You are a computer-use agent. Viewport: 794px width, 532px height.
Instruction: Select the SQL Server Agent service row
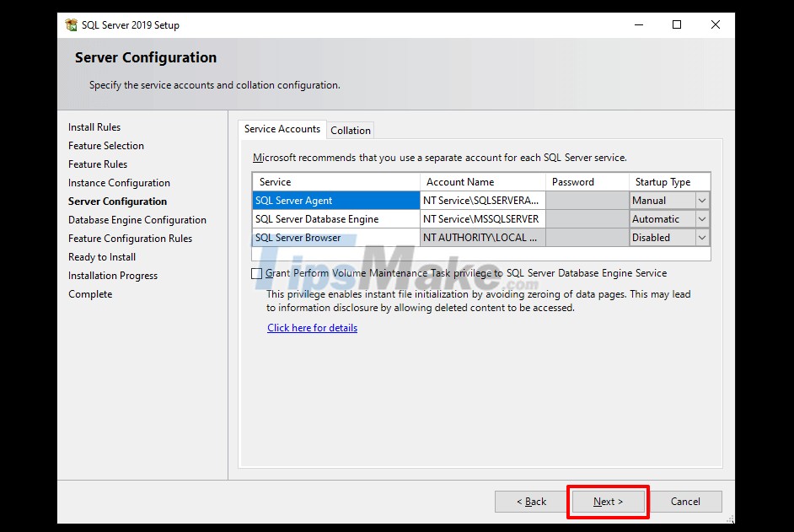335,200
